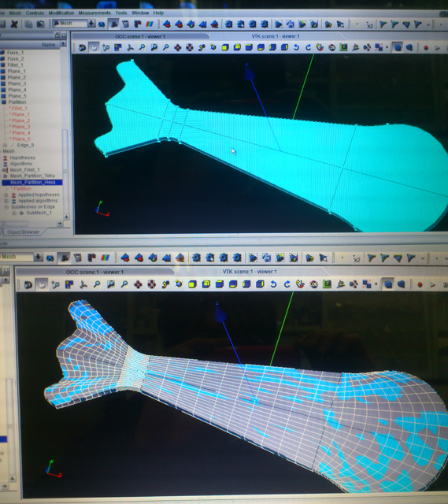Open the Measurements menu

(x=94, y=13)
